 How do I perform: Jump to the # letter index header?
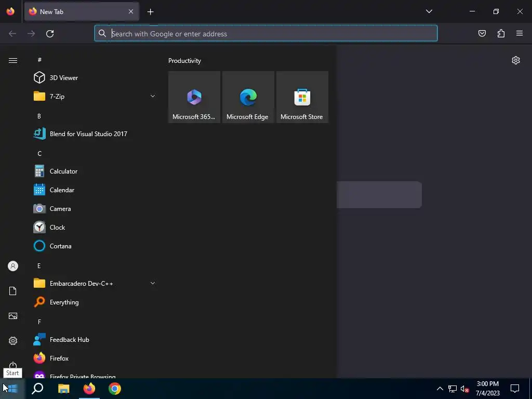coord(39,60)
